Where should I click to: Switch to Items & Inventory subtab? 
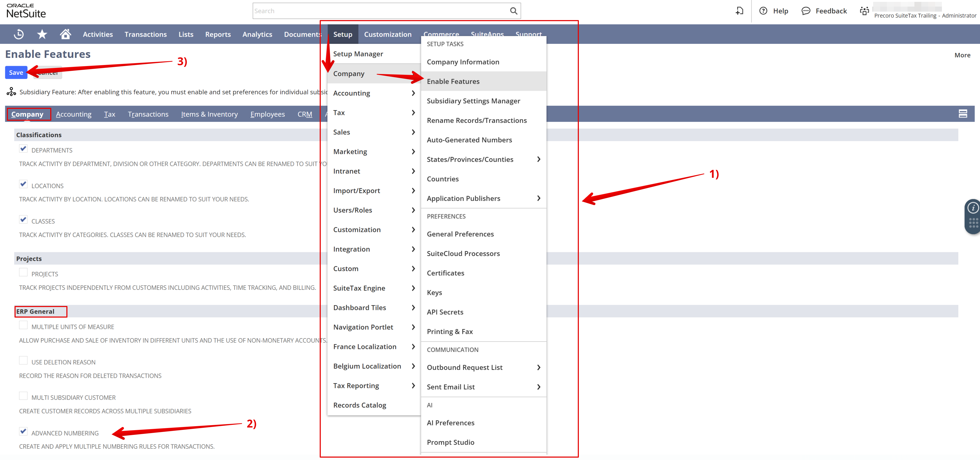click(209, 114)
